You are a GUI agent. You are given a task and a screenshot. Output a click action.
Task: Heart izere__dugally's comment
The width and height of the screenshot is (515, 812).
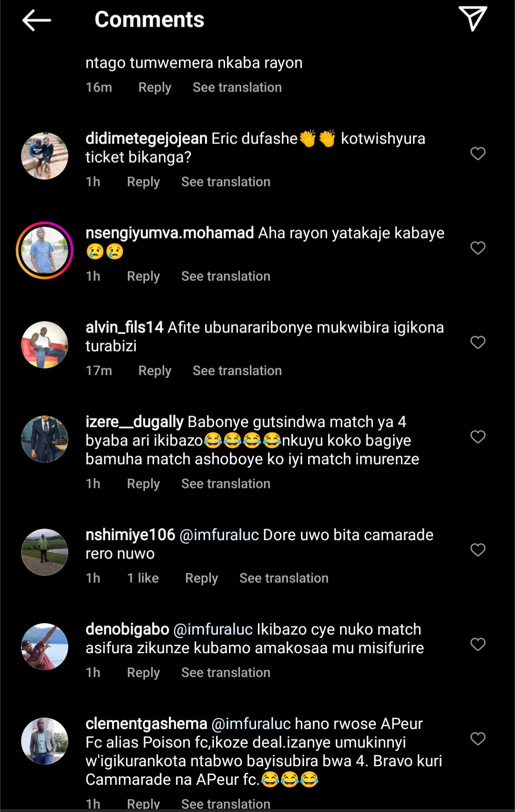click(x=478, y=437)
